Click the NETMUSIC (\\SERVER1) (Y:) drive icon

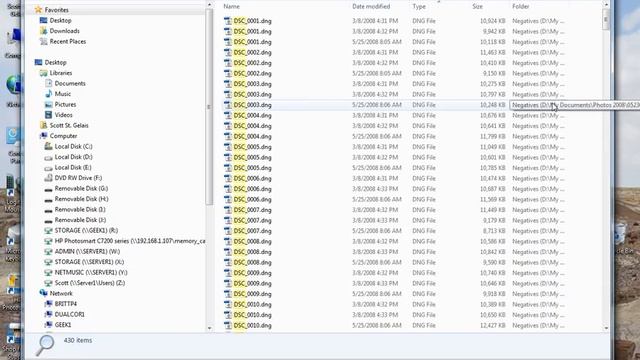(49, 272)
